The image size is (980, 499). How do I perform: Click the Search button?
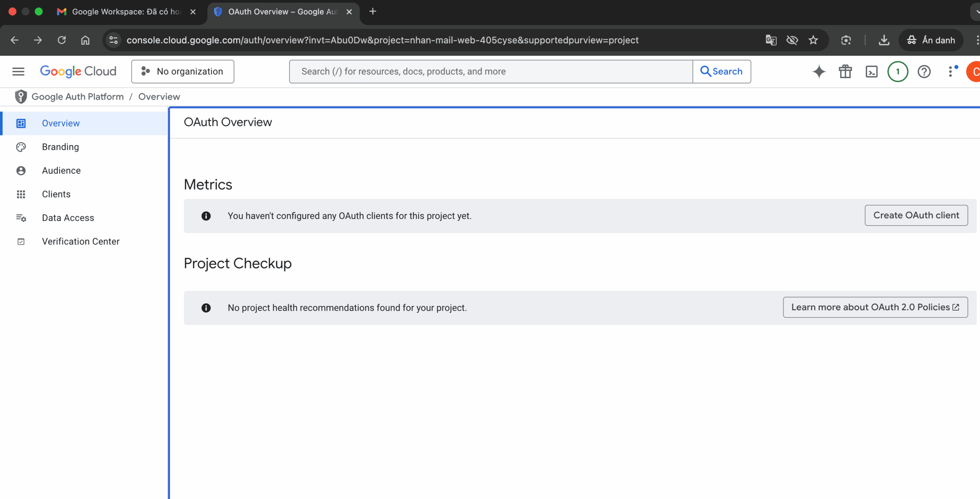pyautogui.click(x=722, y=72)
